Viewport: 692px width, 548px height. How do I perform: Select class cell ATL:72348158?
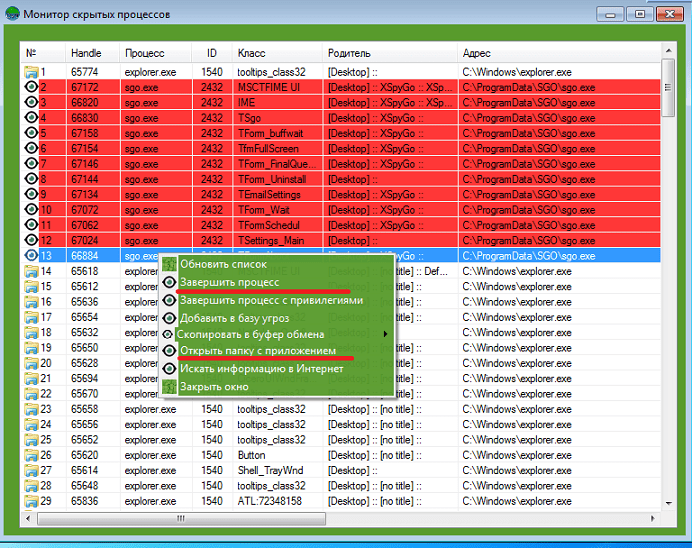(x=270, y=501)
